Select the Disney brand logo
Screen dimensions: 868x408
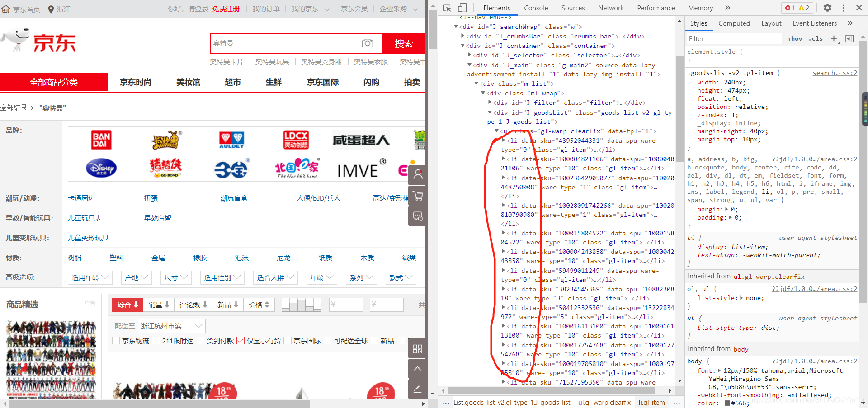[101, 168]
